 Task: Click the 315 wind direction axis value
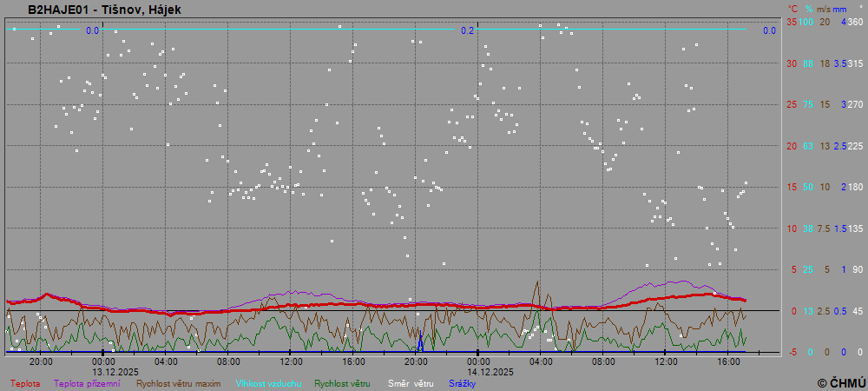(x=855, y=63)
